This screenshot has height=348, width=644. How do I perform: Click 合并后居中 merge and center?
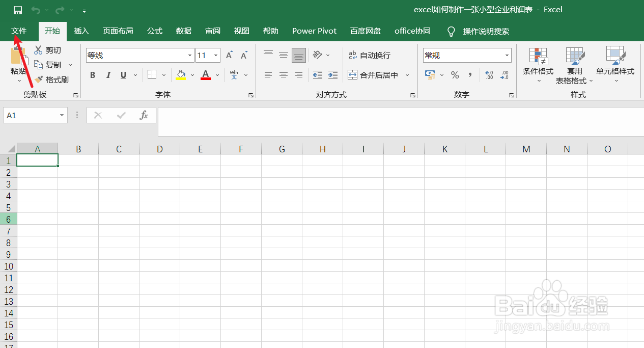(373, 75)
